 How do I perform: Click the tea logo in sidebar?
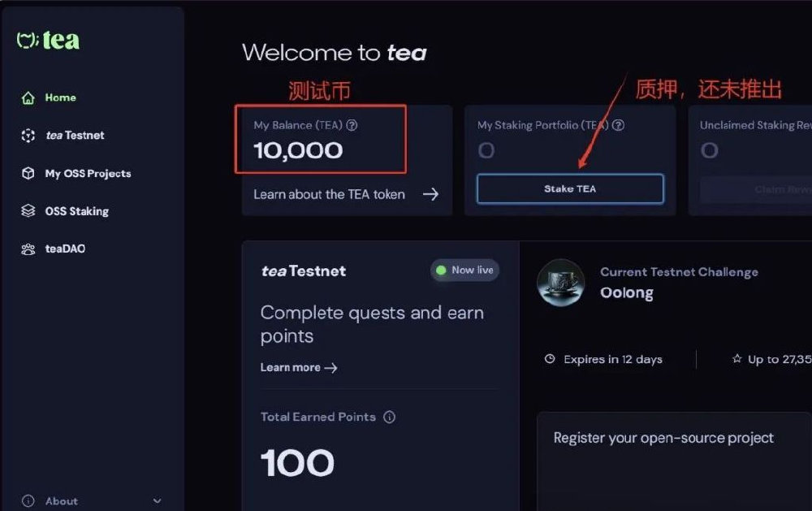48,41
